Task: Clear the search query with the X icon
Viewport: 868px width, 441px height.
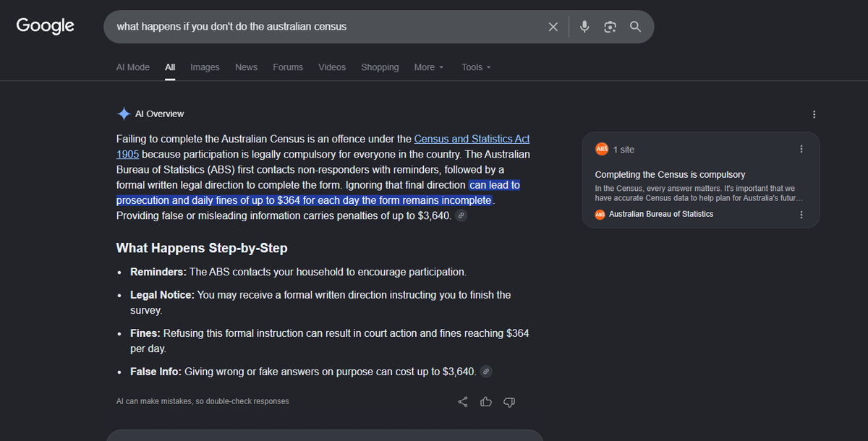Action: coord(553,27)
